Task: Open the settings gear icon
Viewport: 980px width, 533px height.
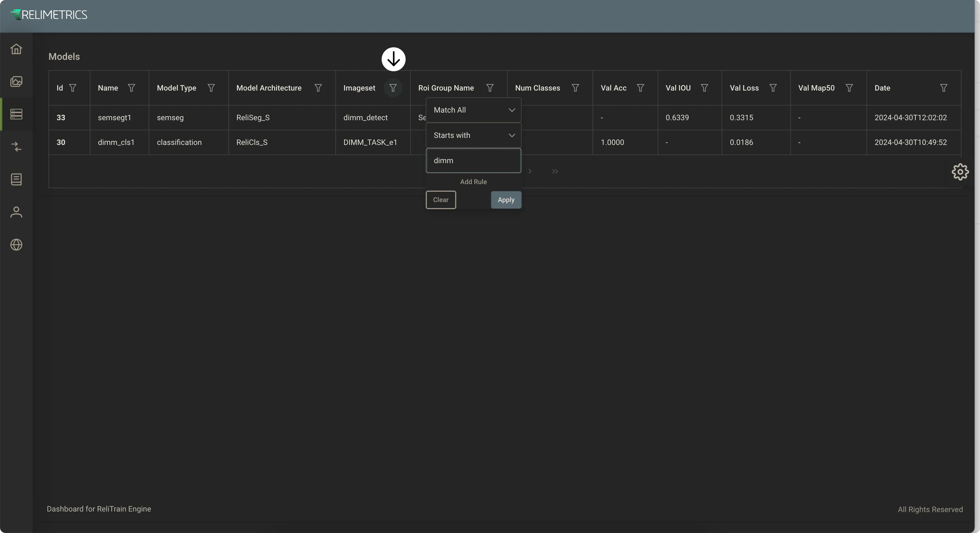Action: point(960,172)
